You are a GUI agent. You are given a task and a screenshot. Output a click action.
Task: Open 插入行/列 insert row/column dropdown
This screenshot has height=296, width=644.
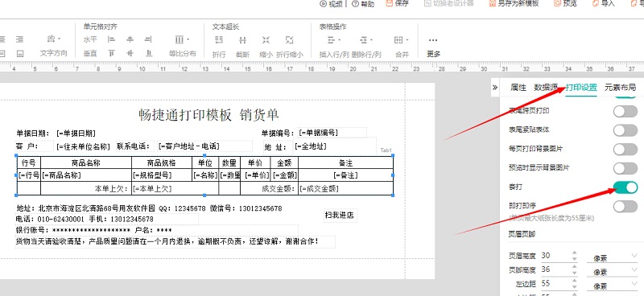click(x=334, y=40)
